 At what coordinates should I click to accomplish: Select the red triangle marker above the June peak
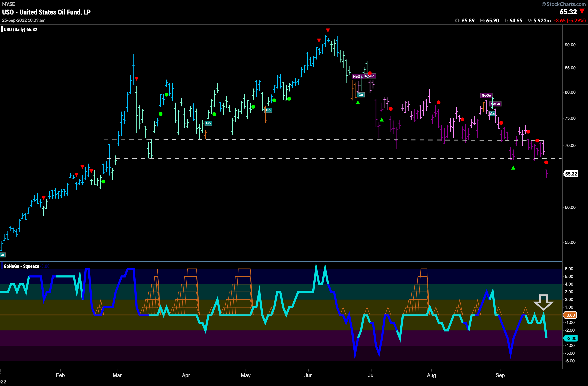click(328, 30)
